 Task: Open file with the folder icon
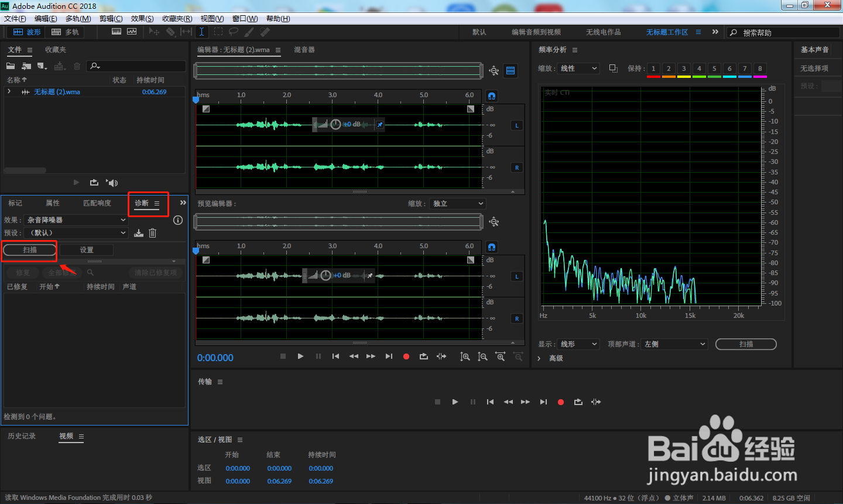[11, 66]
